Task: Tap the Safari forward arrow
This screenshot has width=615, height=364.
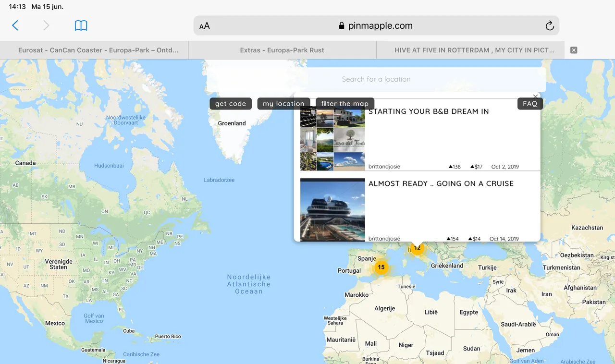Action: pos(46,25)
